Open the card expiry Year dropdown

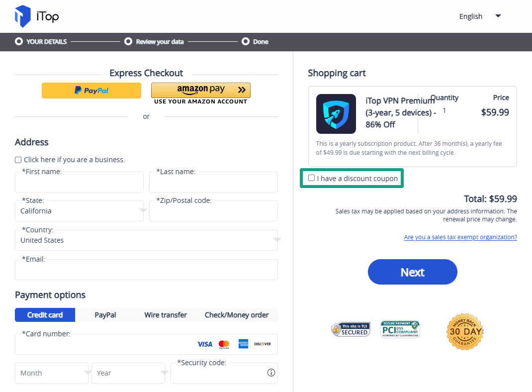point(128,373)
